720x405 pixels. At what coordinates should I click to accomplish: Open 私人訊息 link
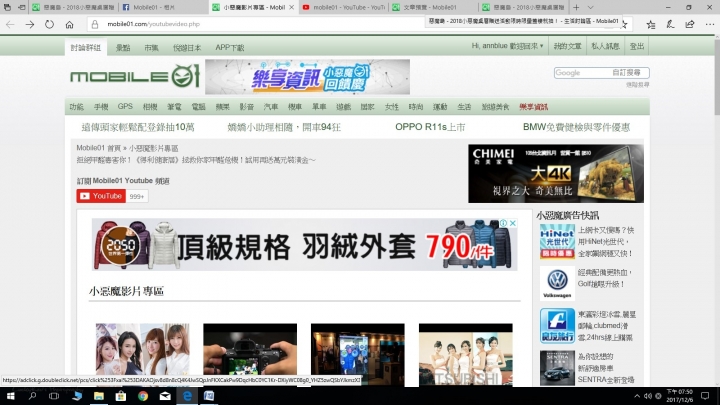(x=605, y=46)
